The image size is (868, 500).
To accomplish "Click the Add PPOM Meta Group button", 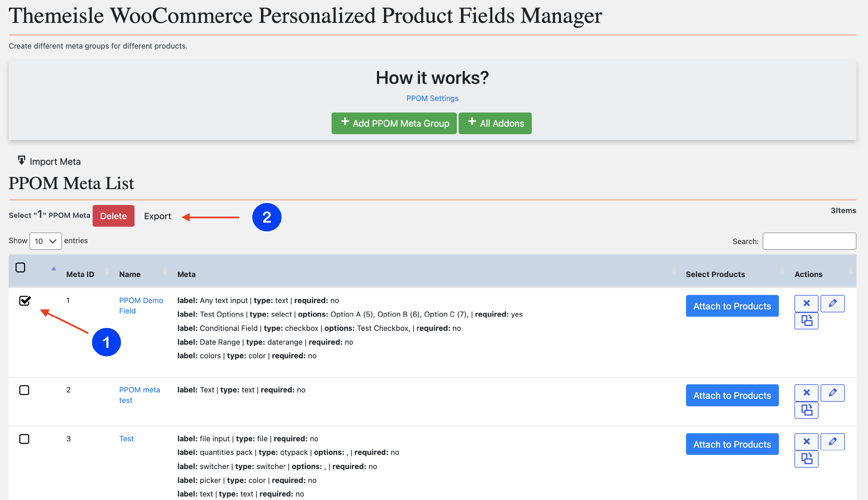I will point(394,123).
